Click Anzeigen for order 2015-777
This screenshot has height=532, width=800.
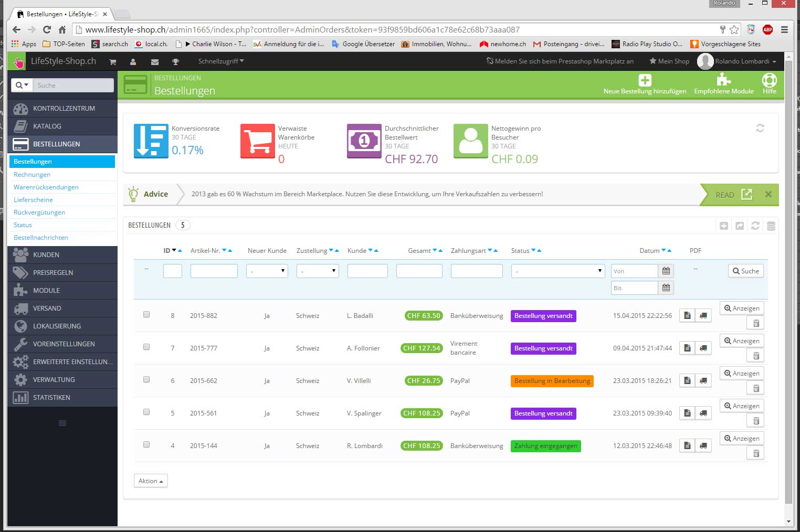point(742,341)
